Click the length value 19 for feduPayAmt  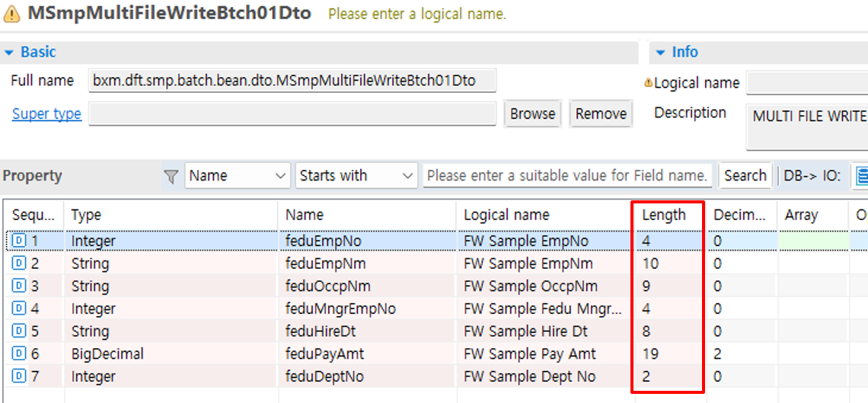[670, 353]
